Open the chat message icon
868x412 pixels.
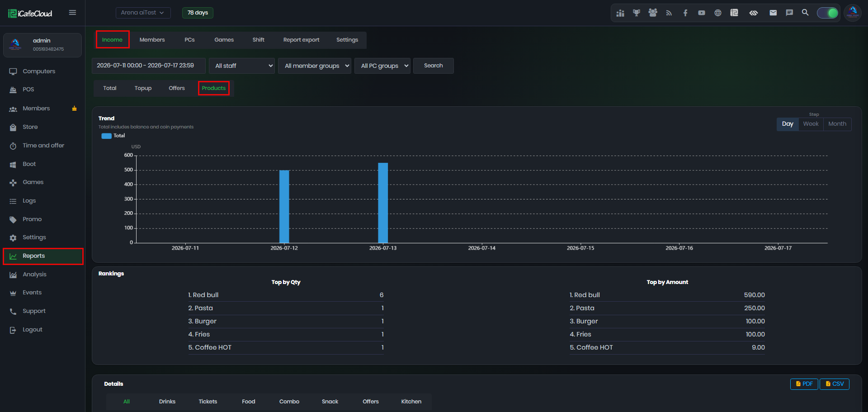pyautogui.click(x=789, y=13)
